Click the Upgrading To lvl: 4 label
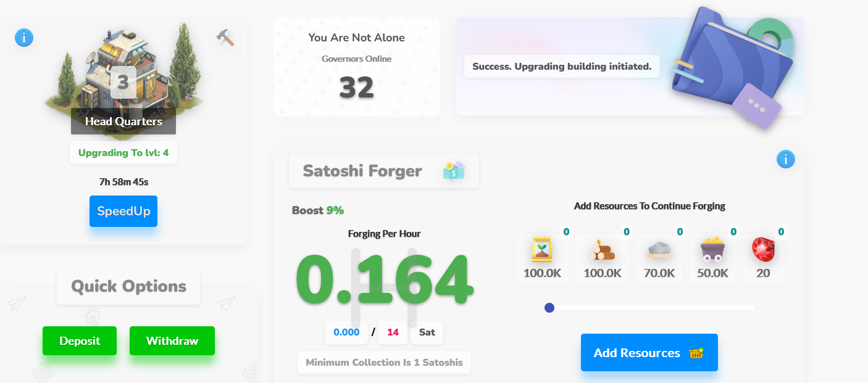The width and height of the screenshot is (868, 383). click(x=123, y=152)
